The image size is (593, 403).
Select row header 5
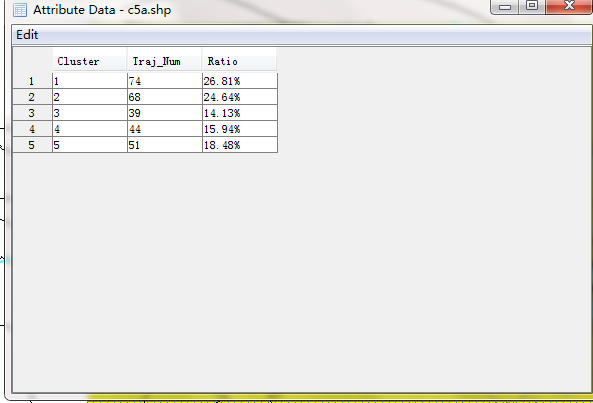pos(32,145)
